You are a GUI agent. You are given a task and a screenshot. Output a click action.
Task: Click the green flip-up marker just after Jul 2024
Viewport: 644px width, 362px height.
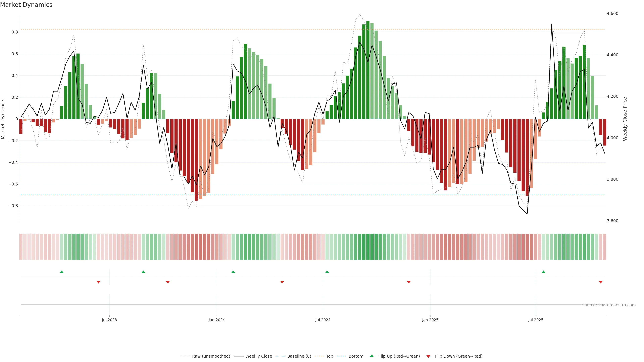click(327, 272)
